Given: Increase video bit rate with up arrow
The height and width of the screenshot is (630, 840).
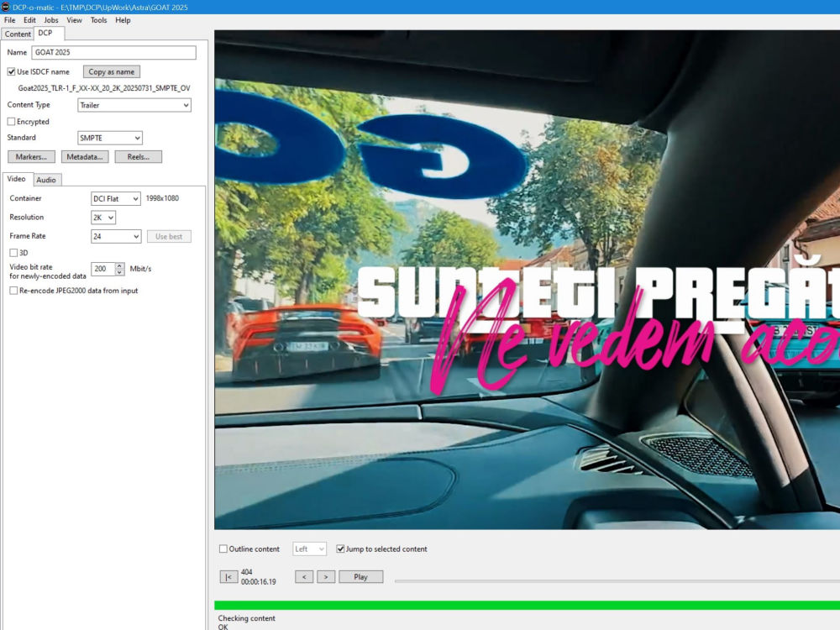Looking at the screenshot, I should (x=120, y=265).
